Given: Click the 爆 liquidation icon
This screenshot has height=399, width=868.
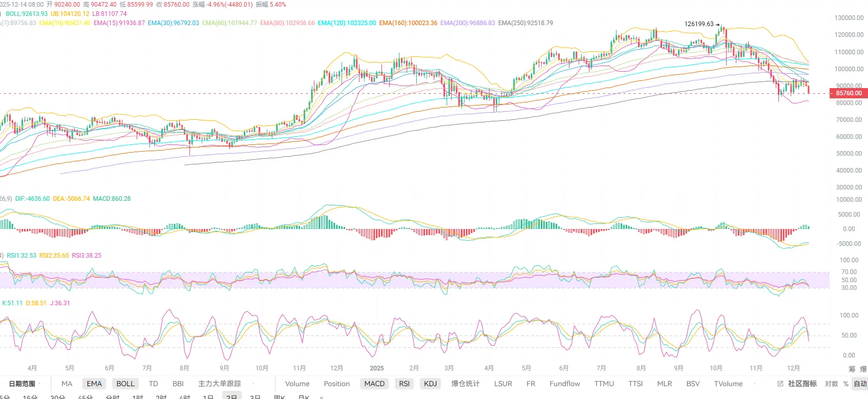Looking at the screenshot, I should click(863, 369).
